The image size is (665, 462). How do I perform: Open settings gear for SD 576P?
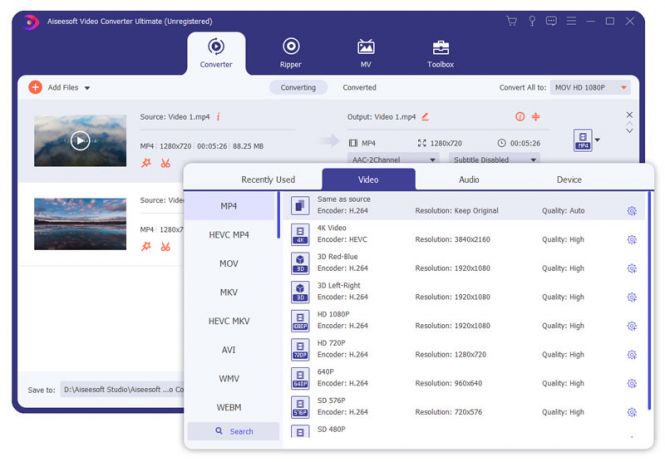[x=631, y=412]
